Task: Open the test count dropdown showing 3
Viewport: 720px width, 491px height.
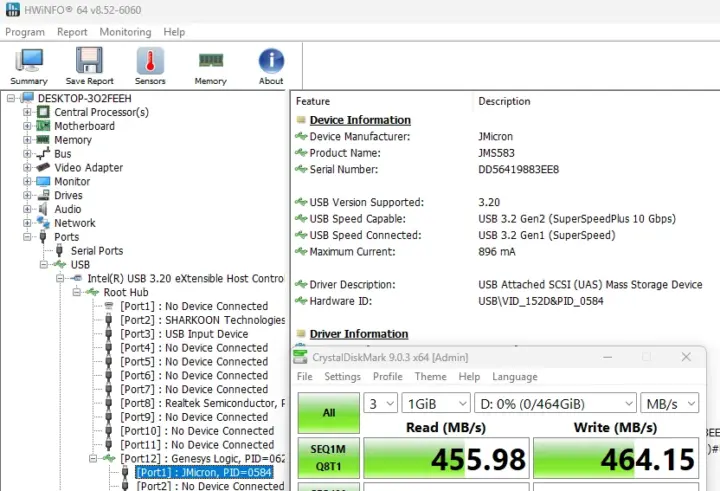Action: [381, 404]
